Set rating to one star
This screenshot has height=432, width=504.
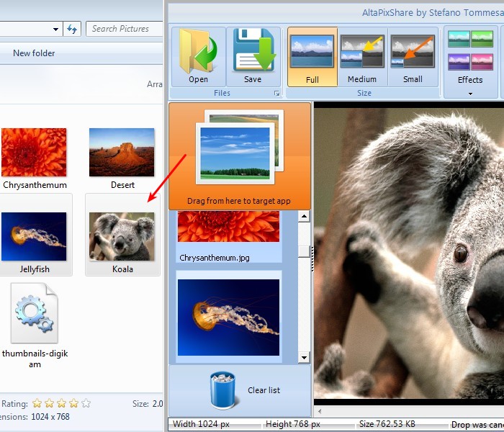click(x=37, y=403)
